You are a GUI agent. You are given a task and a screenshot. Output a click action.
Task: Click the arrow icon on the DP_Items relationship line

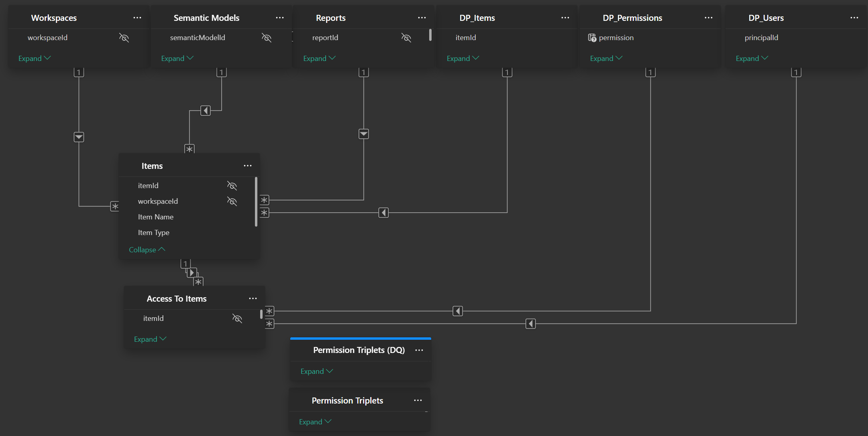click(383, 213)
